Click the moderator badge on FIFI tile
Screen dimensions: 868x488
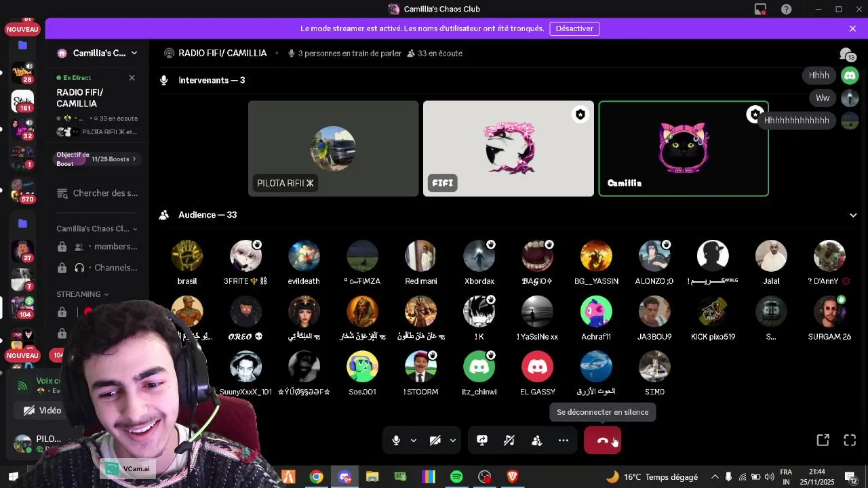(x=580, y=115)
